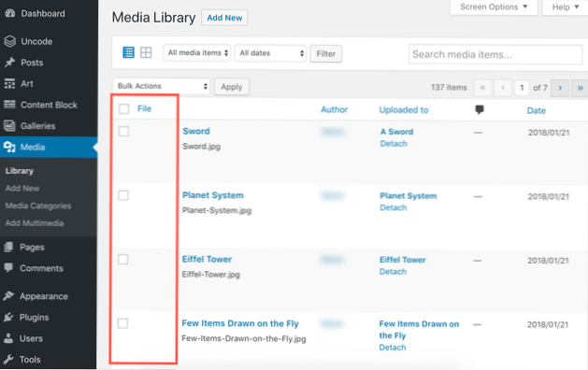Click the Add New button beside title
This screenshot has width=588, height=370.
224,18
